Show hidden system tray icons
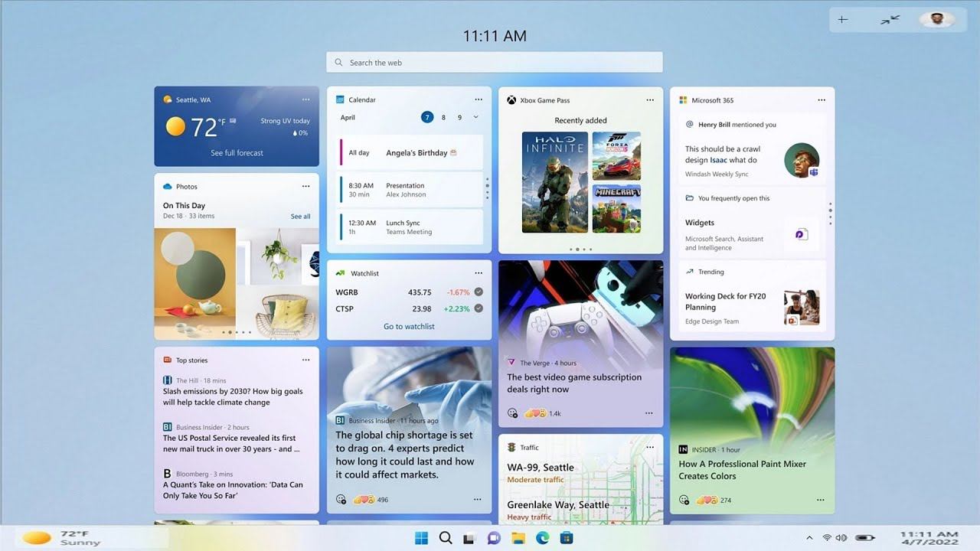The width and height of the screenshot is (980, 551). point(809,538)
